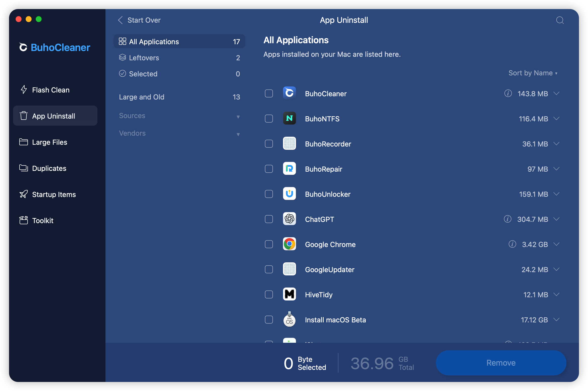Click the BuhoCleaner app icon in list
This screenshot has height=391, width=588.
coord(289,93)
